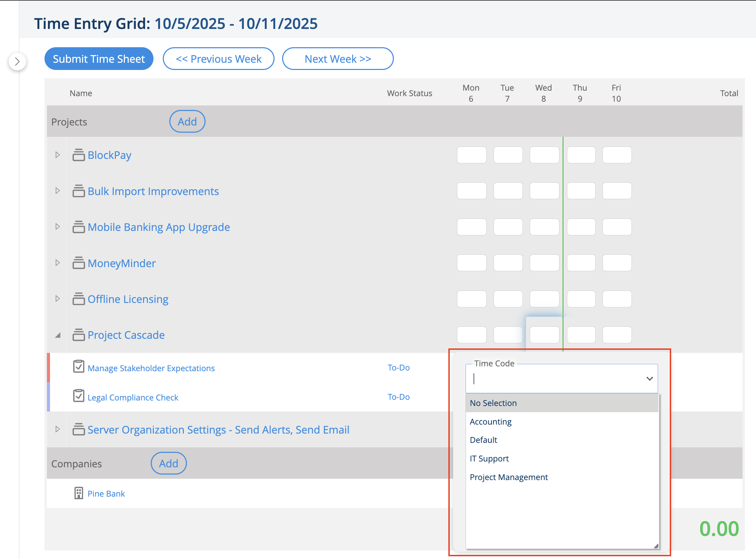Click the Manage Stakeholder Expectations task icon

pos(79,367)
